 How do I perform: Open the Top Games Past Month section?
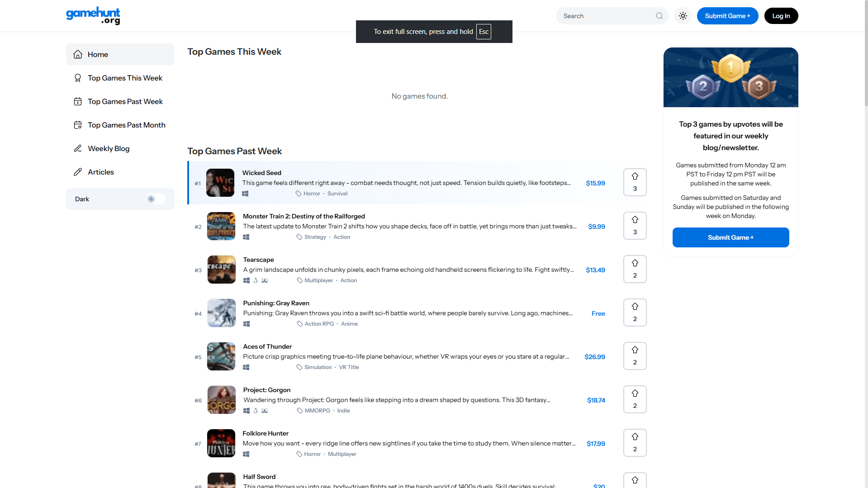pyautogui.click(x=127, y=125)
